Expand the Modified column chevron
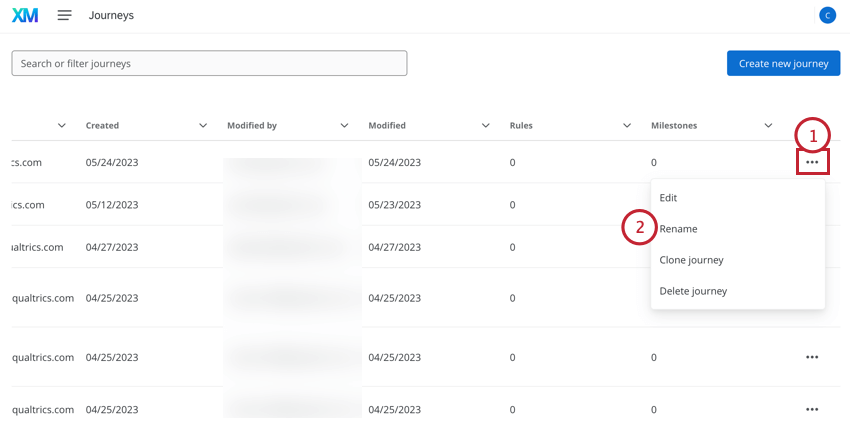 tap(486, 125)
